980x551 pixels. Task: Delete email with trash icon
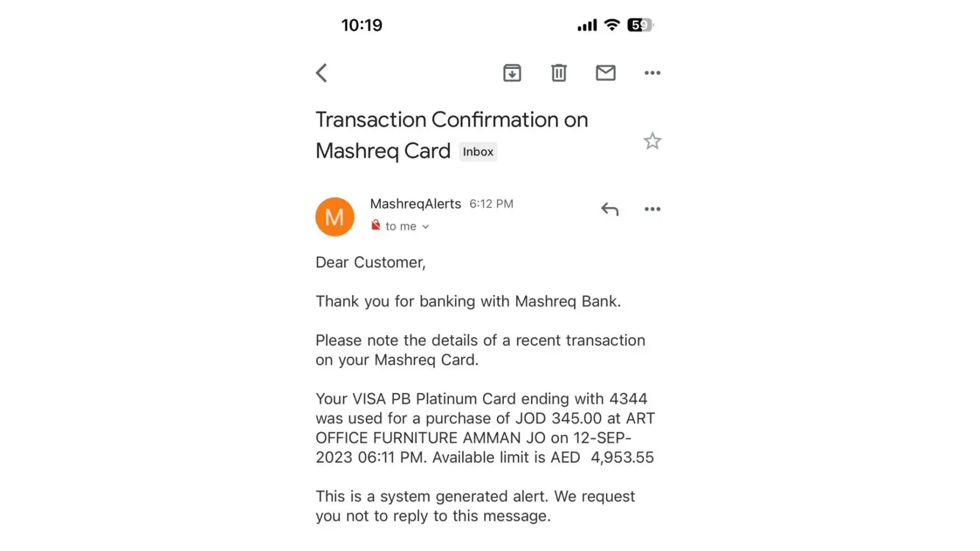pyautogui.click(x=559, y=73)
